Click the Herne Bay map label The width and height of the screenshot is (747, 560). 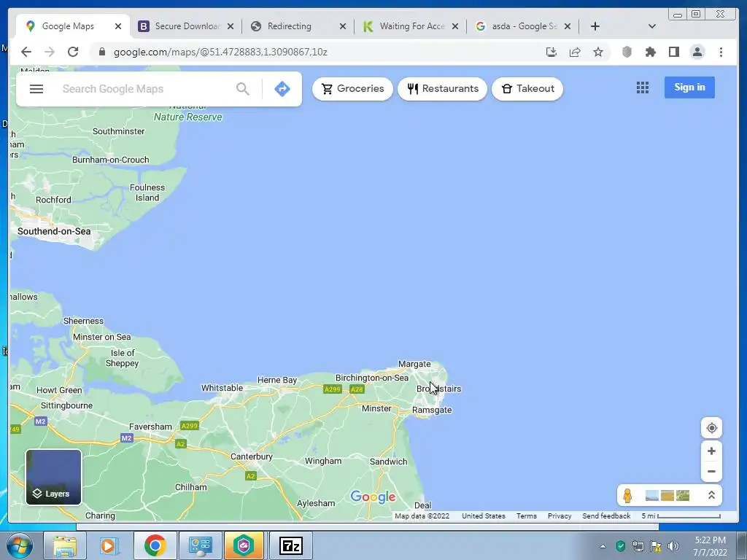pyautogui.click(x=276, y=380)
